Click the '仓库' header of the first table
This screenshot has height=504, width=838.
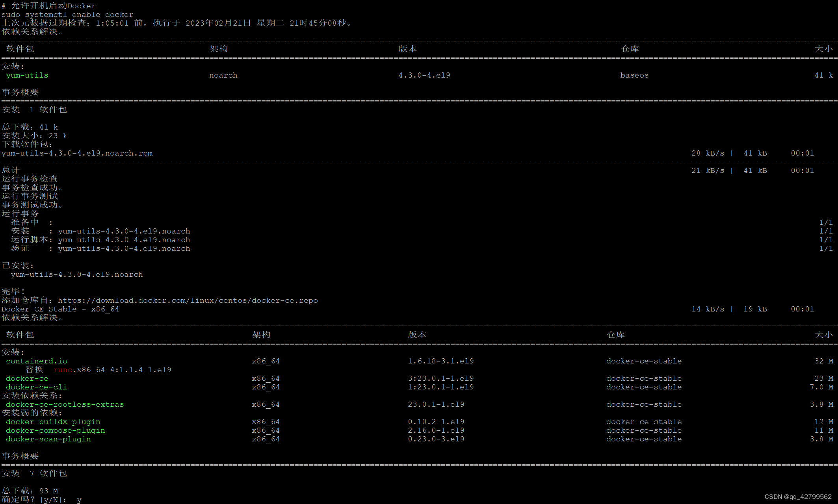point(630,49)
